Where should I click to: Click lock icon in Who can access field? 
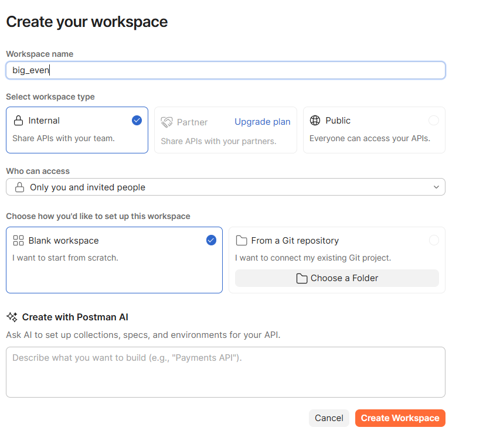(x=20, y=187)
